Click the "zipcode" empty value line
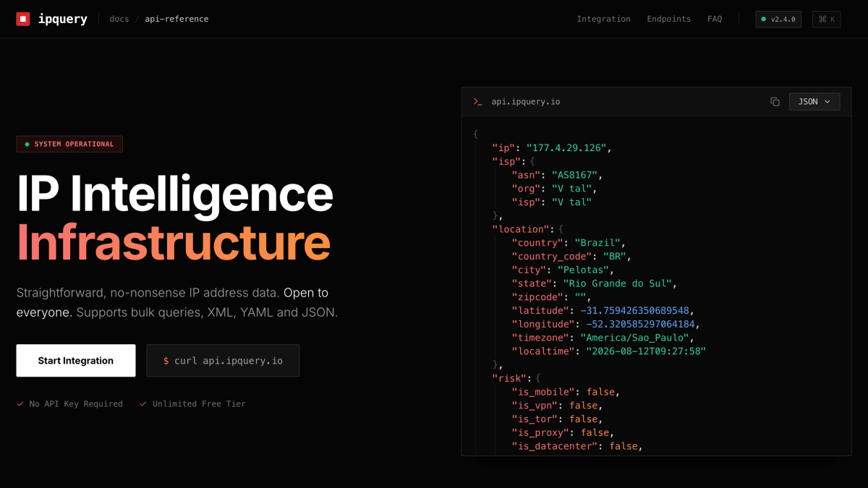This screenshot has height=488, width=868. (x=551, y=297)
